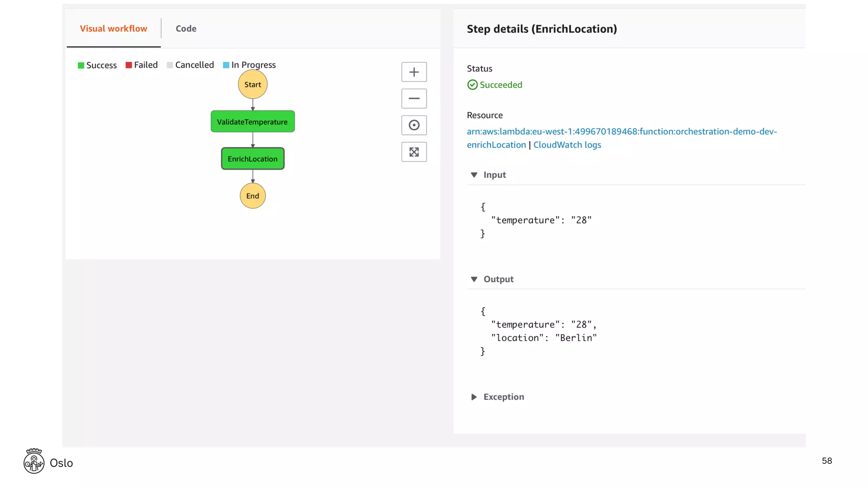Switch to the Code tab

[x=186, y=28]
